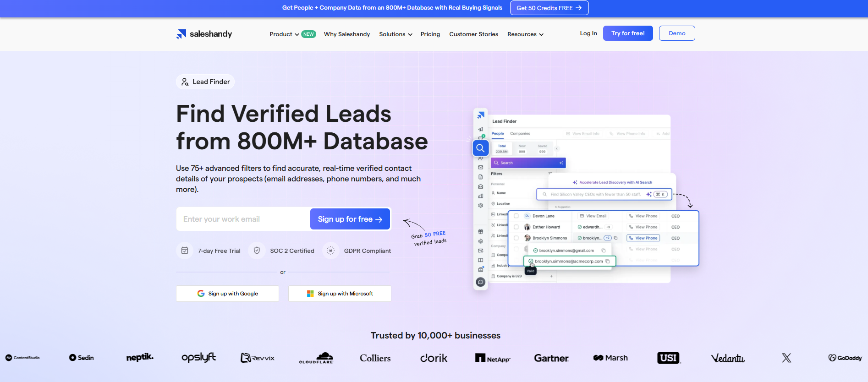
Task: Expand the Resources menu
Action: coord(525,34)
